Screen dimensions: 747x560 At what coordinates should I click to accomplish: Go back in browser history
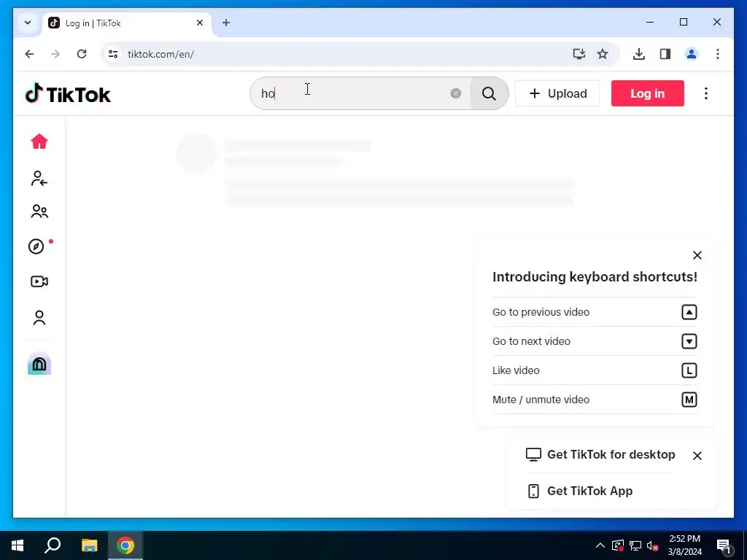click(29, 54)
